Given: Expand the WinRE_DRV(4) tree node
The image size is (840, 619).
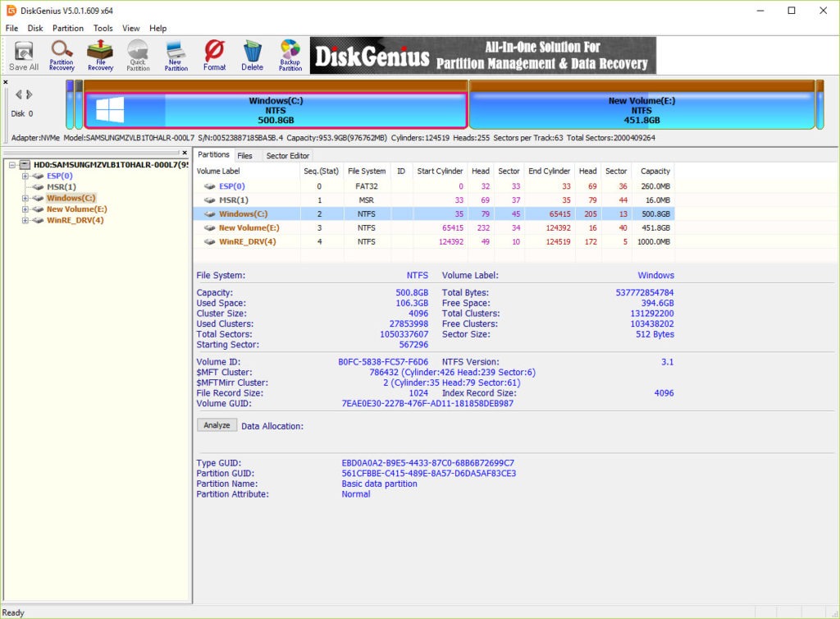Looking at the screenshot, I should tap(25, 220).
